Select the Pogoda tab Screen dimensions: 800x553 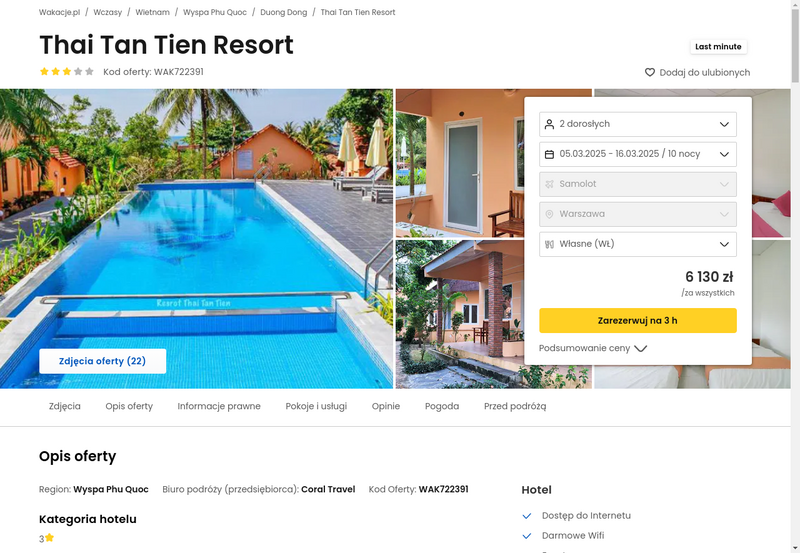442,406
